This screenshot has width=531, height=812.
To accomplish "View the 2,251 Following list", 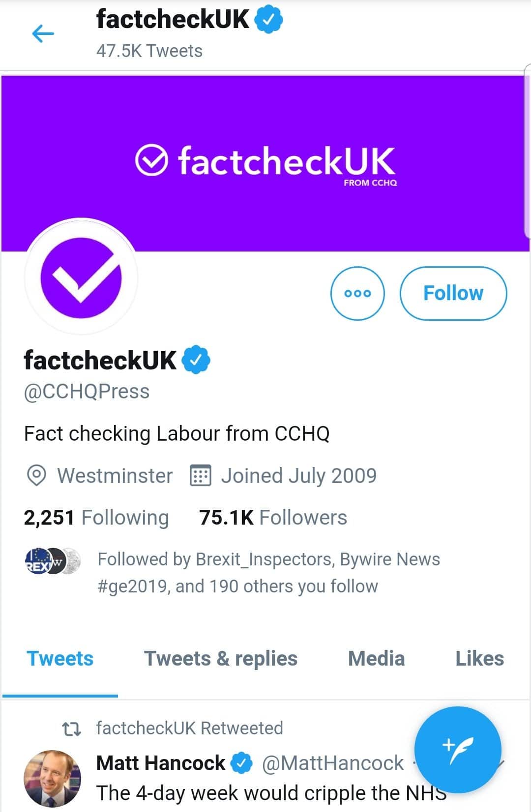I will click(96, 517).
